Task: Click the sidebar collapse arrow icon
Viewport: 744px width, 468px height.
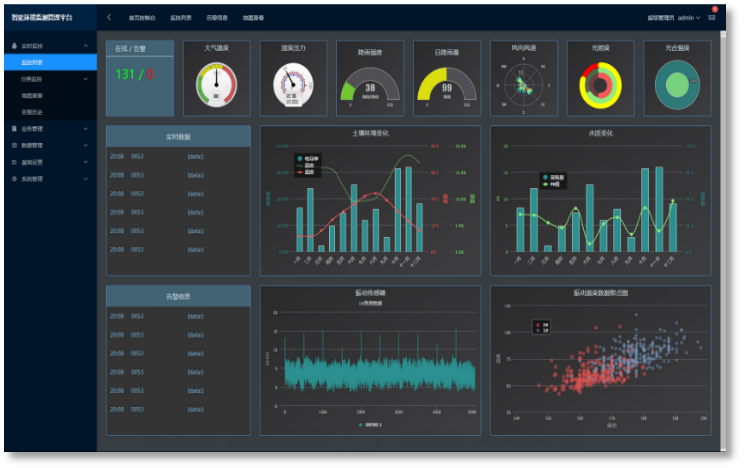Action: 109,18
